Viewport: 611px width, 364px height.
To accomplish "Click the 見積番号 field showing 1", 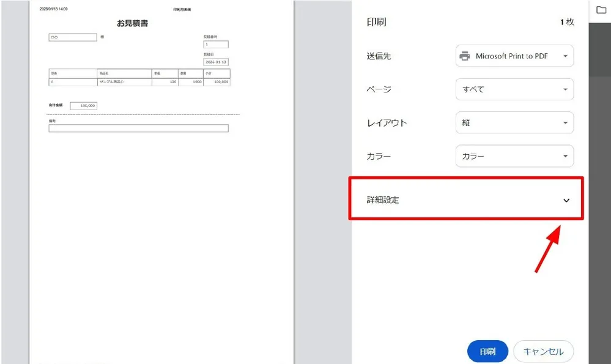I will click(x=215, y=45).
